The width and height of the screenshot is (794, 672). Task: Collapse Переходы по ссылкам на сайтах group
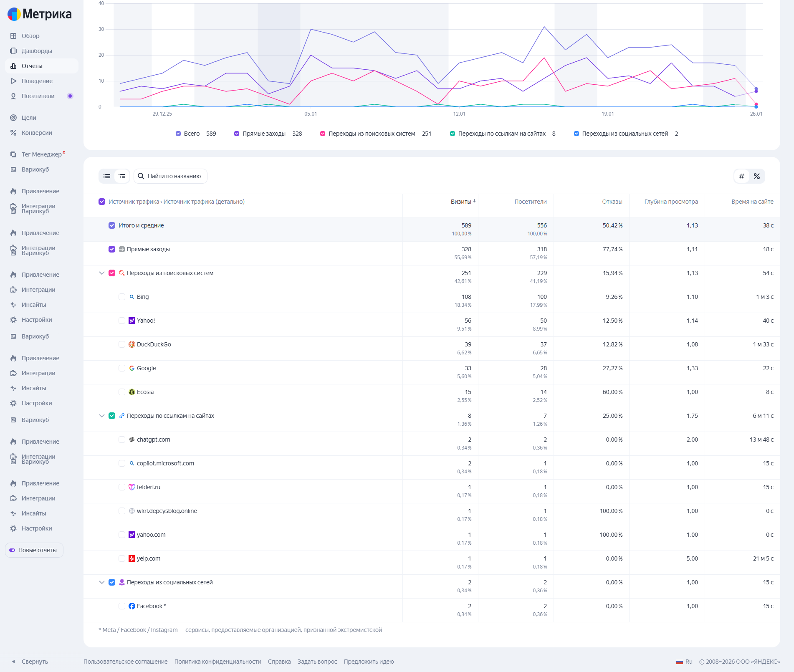[101, 416]
